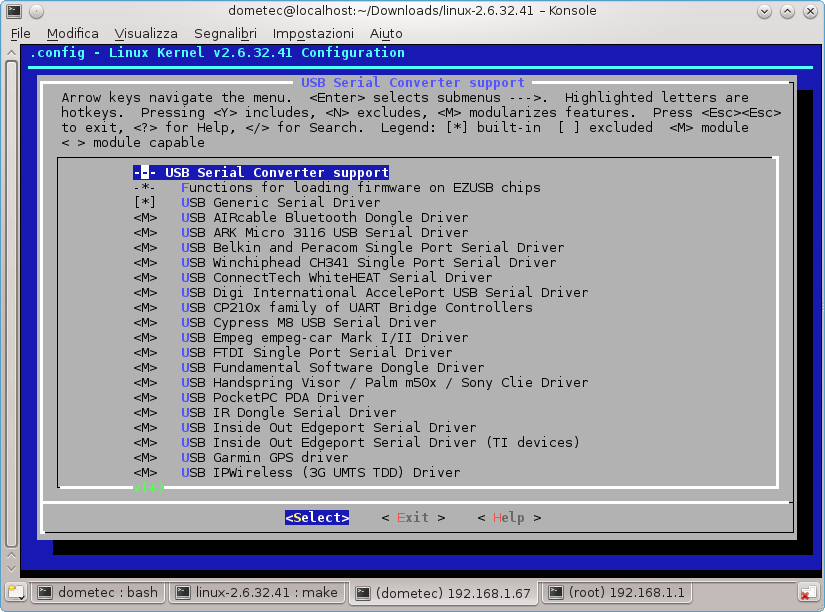The image size is (825, 612).
Task: Toggle <M> for USB FTDI Single Port Driver
Action: click(x=145, y=352)
